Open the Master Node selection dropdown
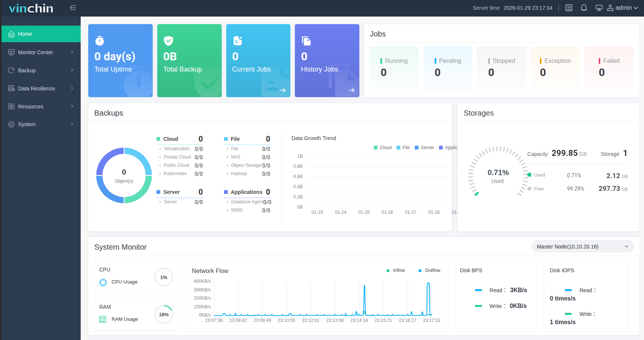The image size is (644, 340). pos(582,247)
